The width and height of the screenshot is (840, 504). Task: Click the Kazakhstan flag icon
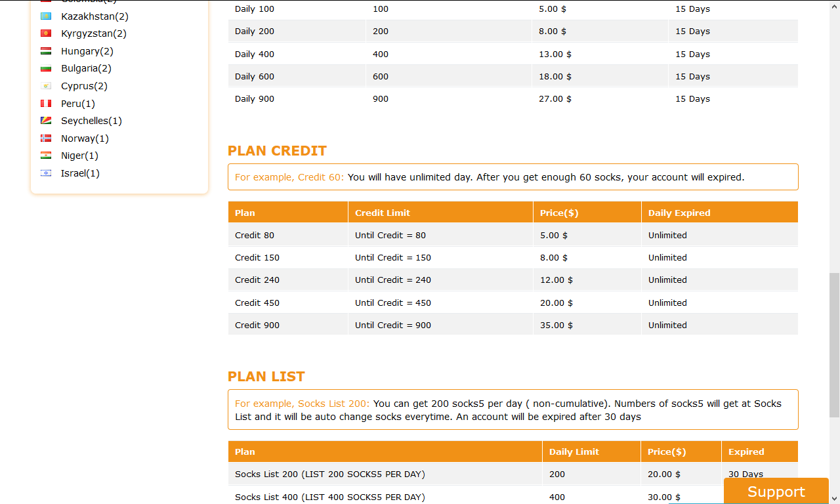(46, 16)
